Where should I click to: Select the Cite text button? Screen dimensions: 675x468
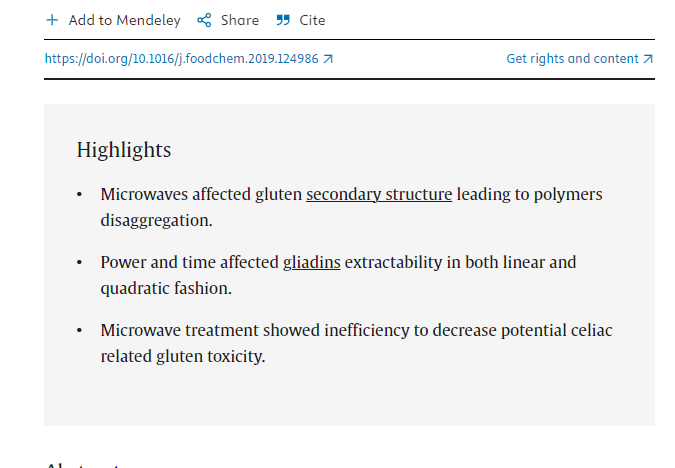[x=312, y=20]
